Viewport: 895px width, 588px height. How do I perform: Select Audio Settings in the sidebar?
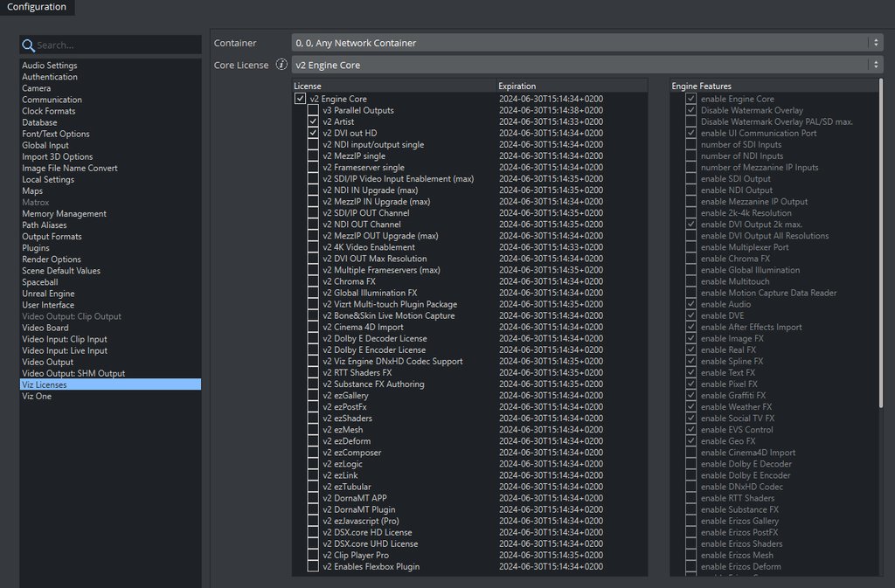50,66
